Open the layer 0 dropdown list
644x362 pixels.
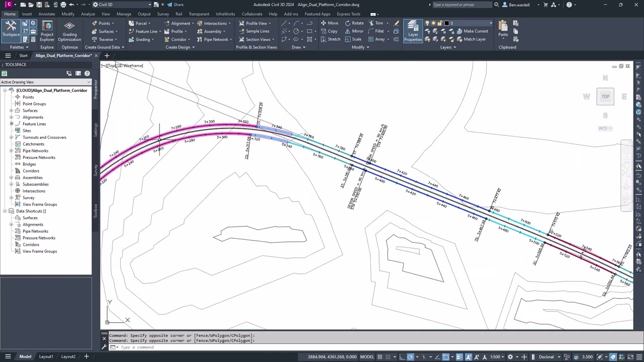[491, 23]
